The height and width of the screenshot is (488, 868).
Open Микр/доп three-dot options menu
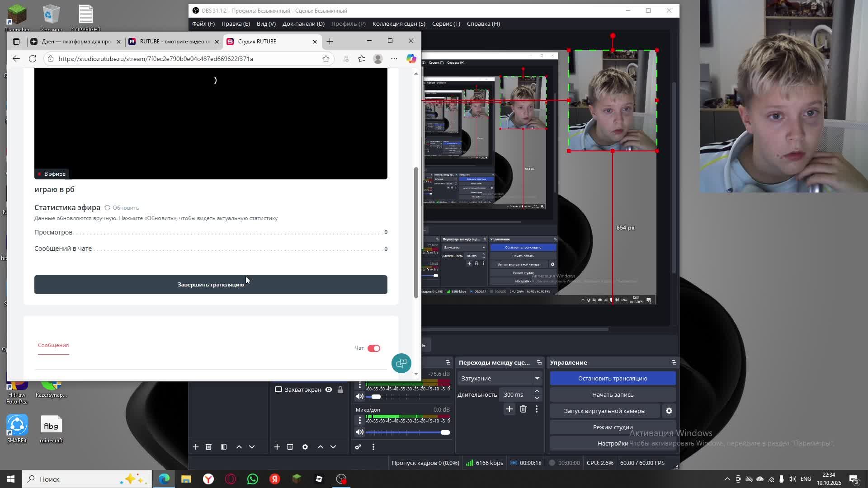point(360,420)
